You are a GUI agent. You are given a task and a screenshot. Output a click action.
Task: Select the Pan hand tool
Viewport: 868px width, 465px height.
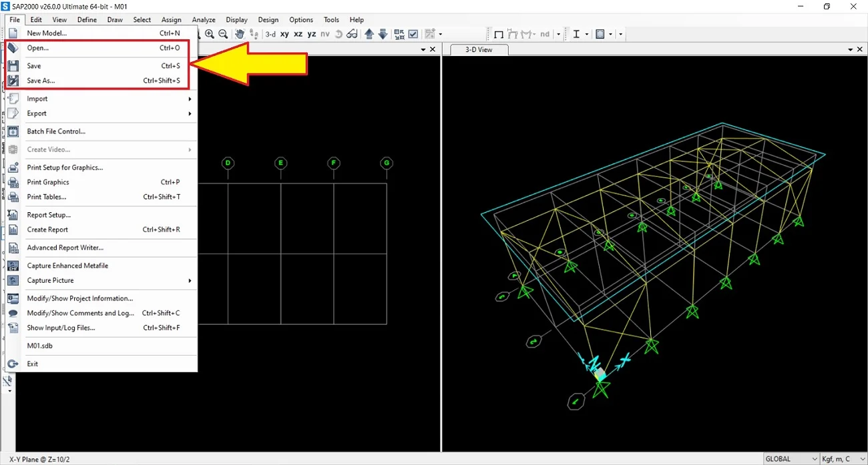[239, 34]
